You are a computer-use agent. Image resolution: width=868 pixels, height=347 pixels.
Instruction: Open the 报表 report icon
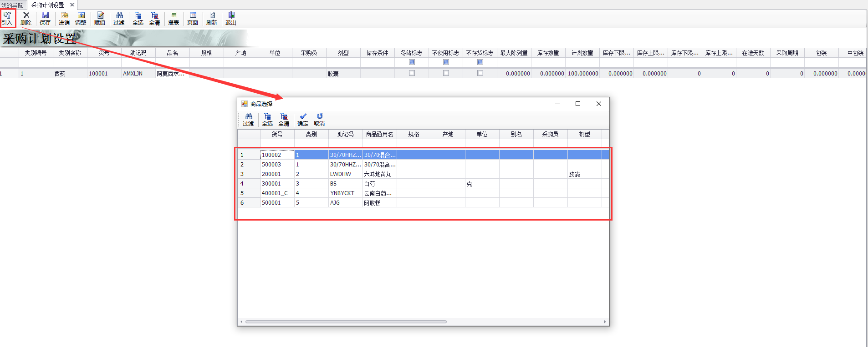[174, 19]
